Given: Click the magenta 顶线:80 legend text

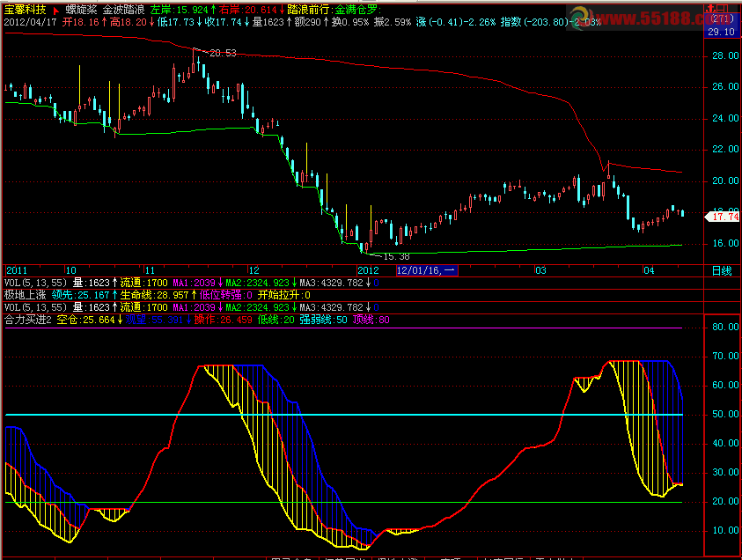Looking at the screenshot, I should [371, 320].
